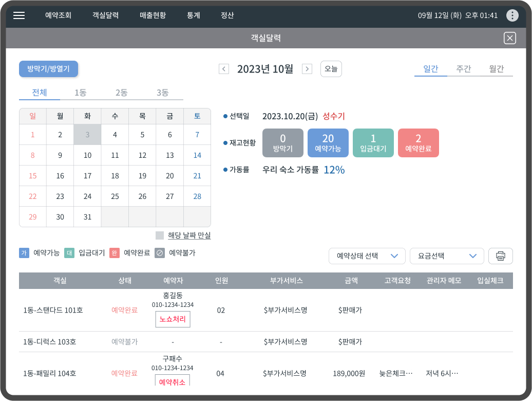
Task: Click 노쇼처리 button for 홍길동
Action: click(x=173, y=319)
